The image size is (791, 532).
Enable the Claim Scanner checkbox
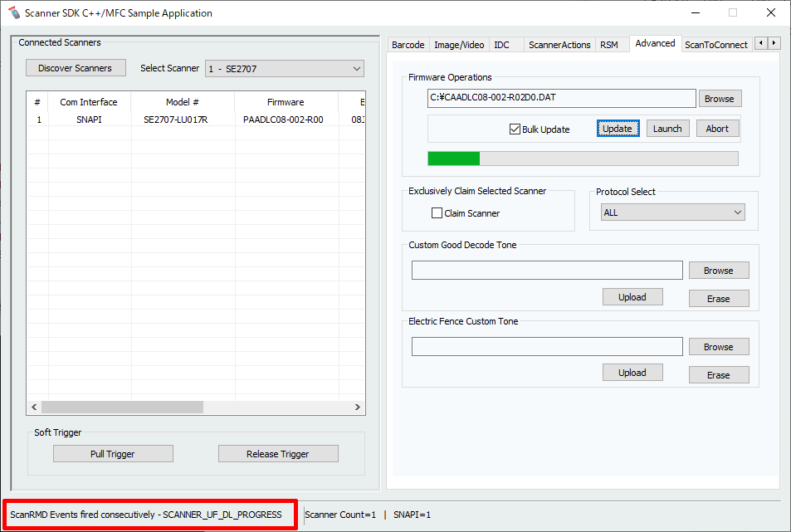(437, 213)
